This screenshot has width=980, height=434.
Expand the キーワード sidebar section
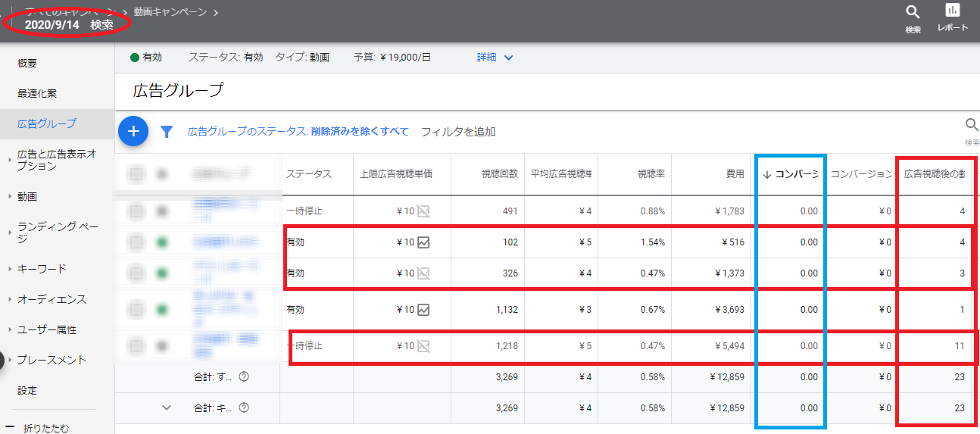(x=42, y=269)
